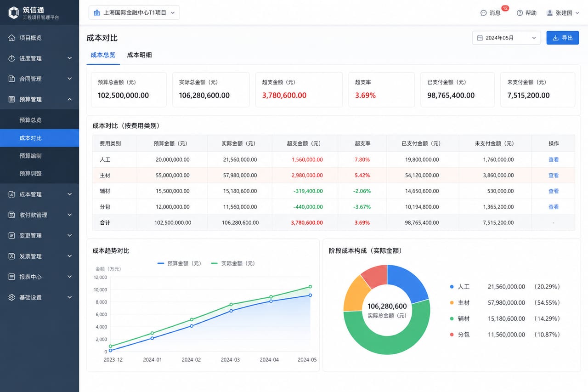Click the 57,980,000.00 cell in 主材 row
This screenshot has width=588, height=392.
coord(239,175)
